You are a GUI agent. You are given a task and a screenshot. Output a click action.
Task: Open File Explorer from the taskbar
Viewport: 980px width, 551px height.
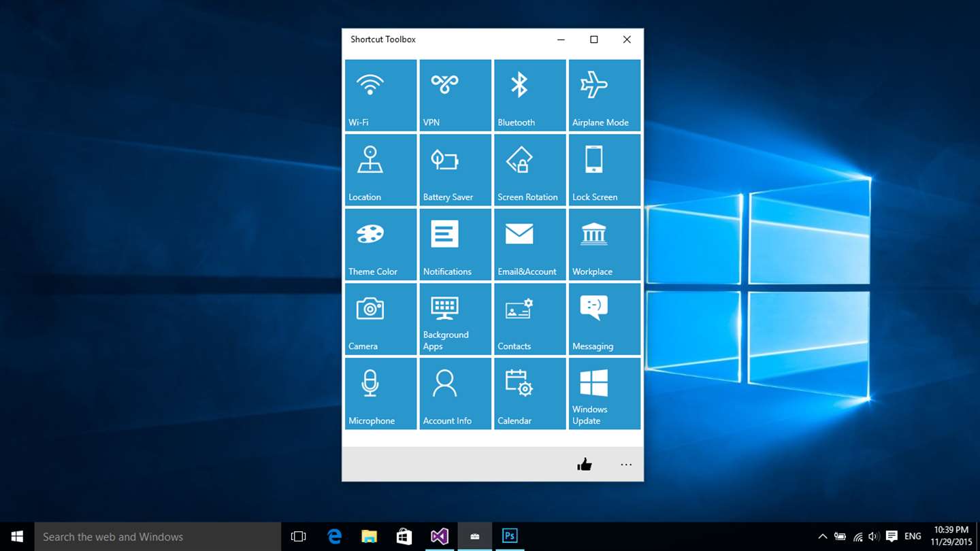click(x=369, y=537)
